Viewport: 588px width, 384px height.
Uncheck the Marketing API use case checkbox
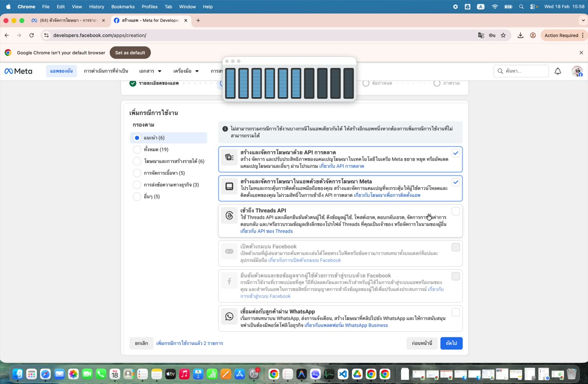coord(455,153)
